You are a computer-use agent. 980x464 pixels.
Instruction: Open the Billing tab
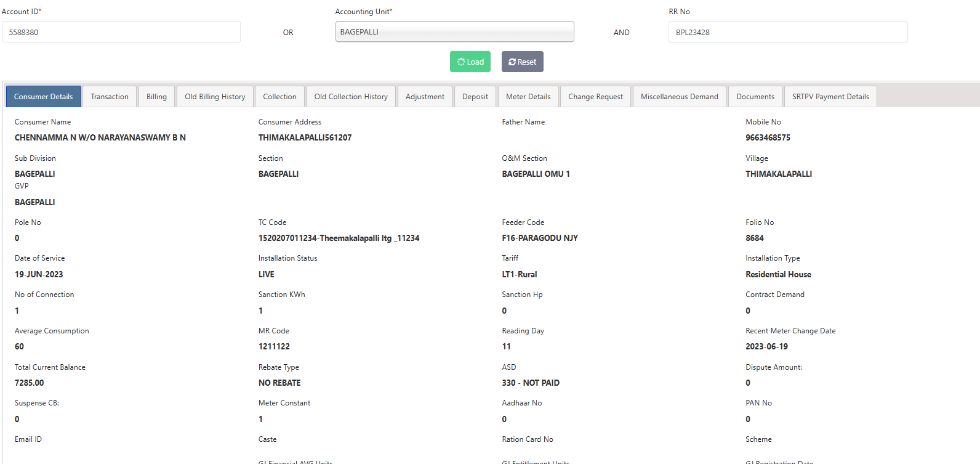pos(156,97)
